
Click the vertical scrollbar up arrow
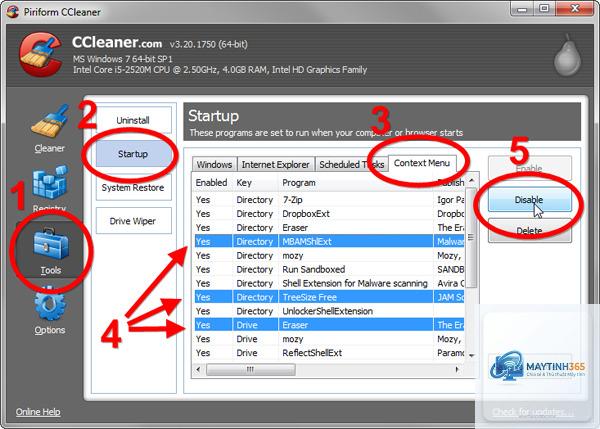point(471,180)
